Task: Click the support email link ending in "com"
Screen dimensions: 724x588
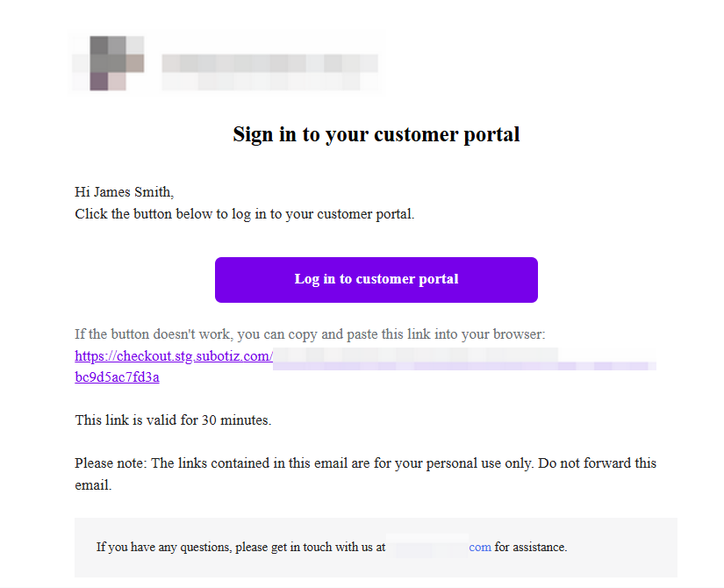Action: (480, 548)
